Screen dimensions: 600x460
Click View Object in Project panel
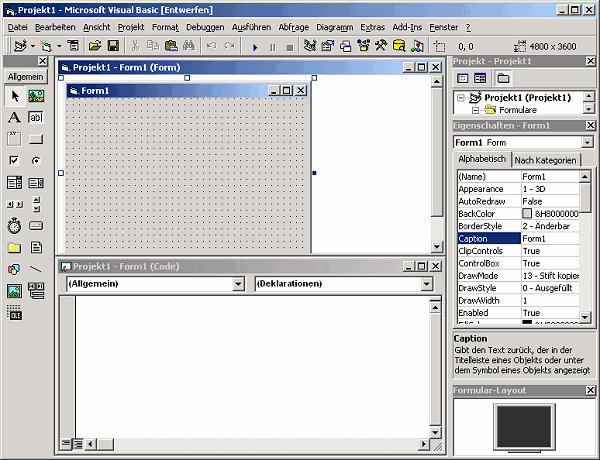point(480,78)
